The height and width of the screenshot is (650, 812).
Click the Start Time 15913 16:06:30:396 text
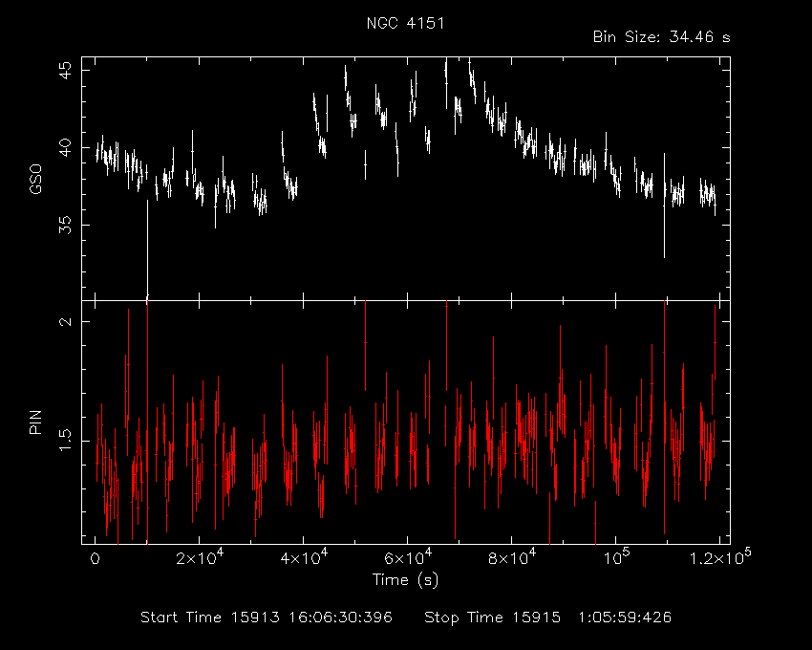click(267, 617)
